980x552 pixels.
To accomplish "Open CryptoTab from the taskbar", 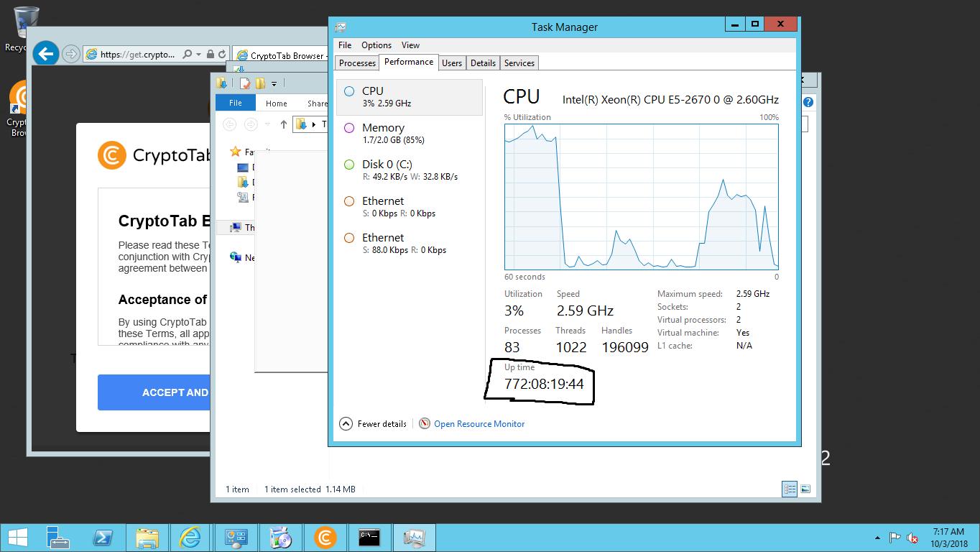I will [x=325, y=538].
